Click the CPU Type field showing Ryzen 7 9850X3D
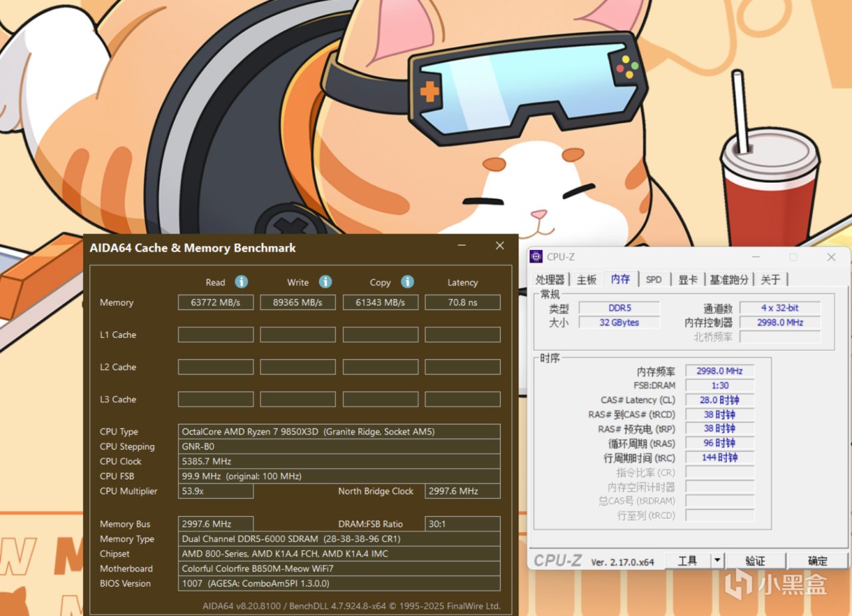Image resolution: width=852 pixels, height=616 pixels. [x=339, y=432]
